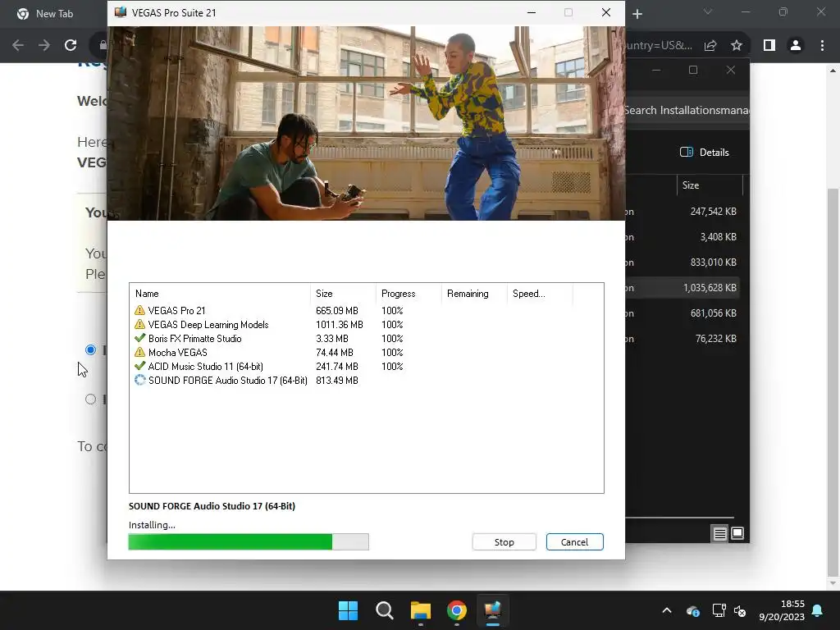Select the first radio button on web page
The width and height of the screenshot is (840, 630).
point(90,349)
